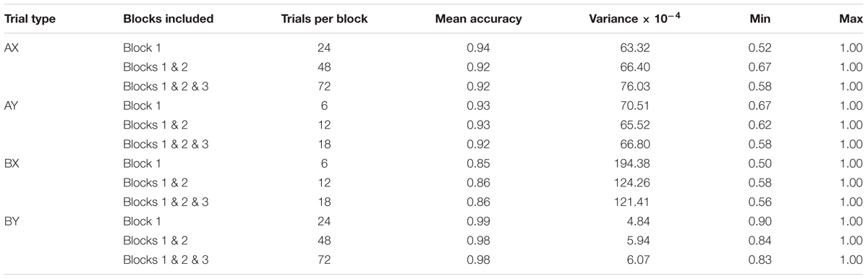Image resolution: width=868 pixels, height=279 pixels.
Task: Select the AX trial type cell
Action: tap(12, 48)
